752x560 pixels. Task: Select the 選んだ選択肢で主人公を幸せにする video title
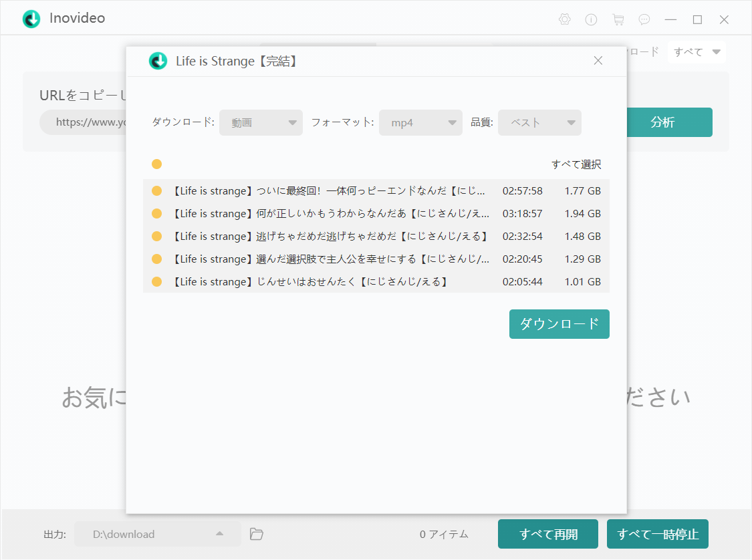(331, 259)
